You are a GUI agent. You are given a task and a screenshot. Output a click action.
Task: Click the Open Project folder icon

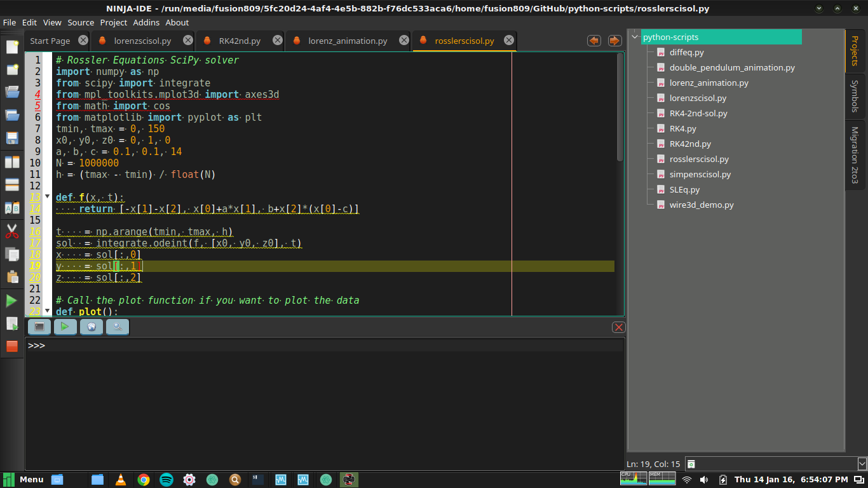coord(12,115)
